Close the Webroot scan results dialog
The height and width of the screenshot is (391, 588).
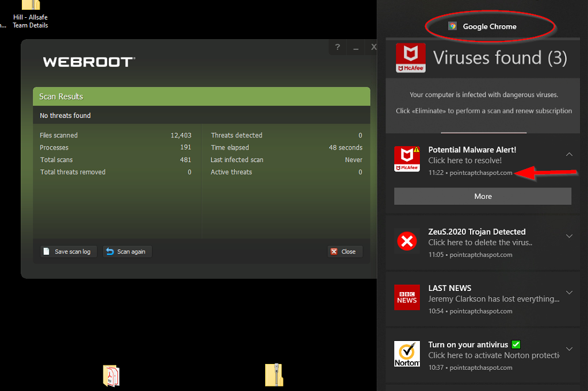tap(345, 251)
